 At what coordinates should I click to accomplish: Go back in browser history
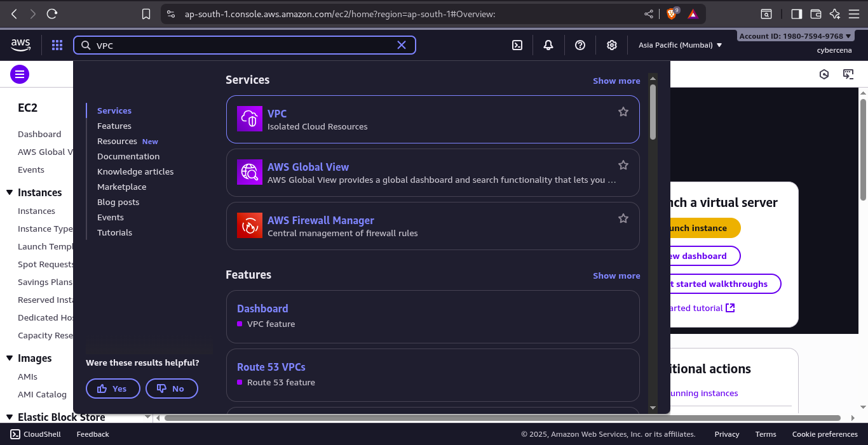14,13
